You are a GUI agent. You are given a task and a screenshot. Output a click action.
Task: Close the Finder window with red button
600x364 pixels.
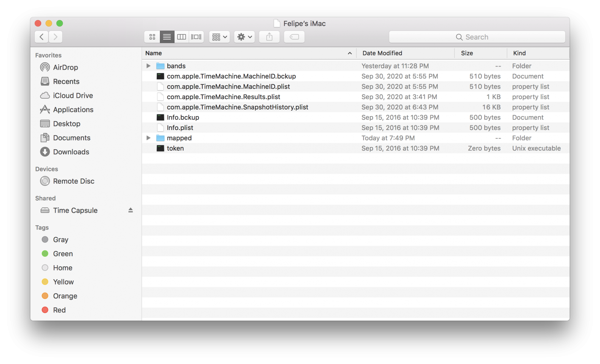pos(38,23)
